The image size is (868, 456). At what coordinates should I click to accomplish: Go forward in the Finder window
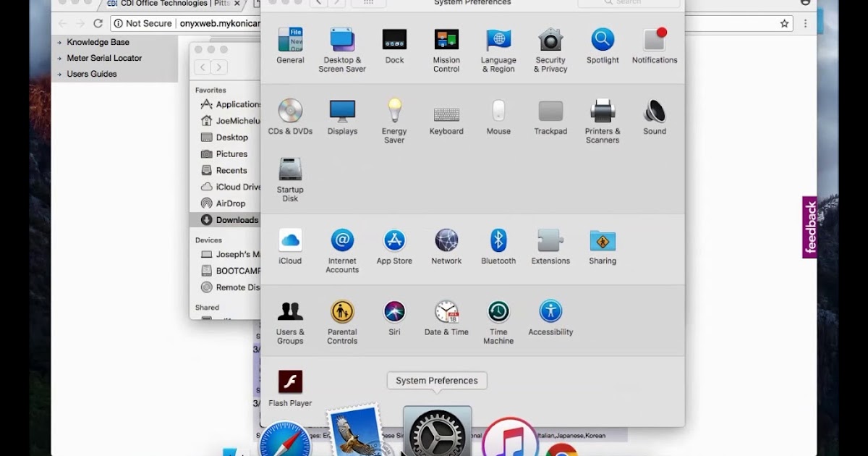tap(219, 67)
